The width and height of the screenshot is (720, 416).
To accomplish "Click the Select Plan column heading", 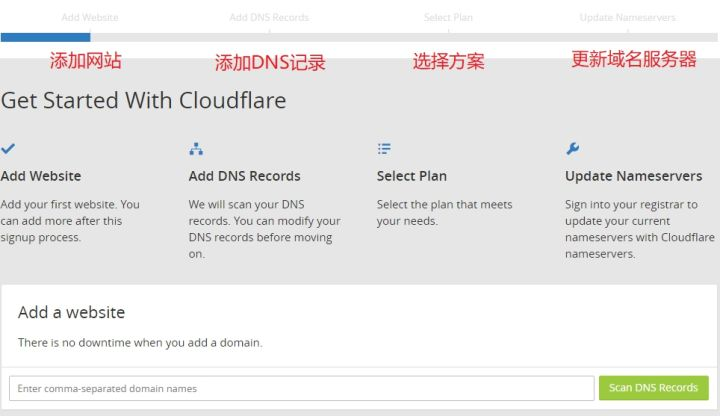I will click(412, 176).
